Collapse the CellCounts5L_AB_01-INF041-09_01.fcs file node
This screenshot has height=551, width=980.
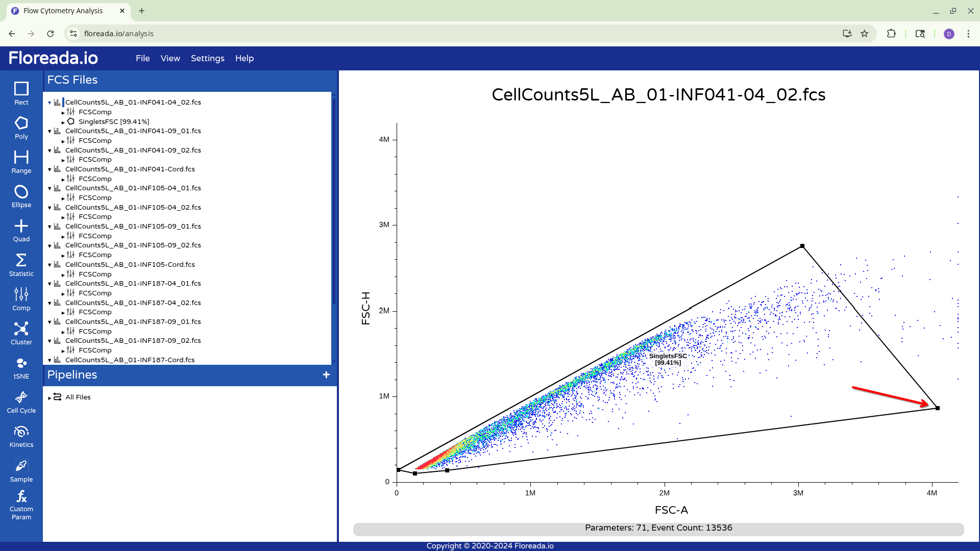click(50, 131)
